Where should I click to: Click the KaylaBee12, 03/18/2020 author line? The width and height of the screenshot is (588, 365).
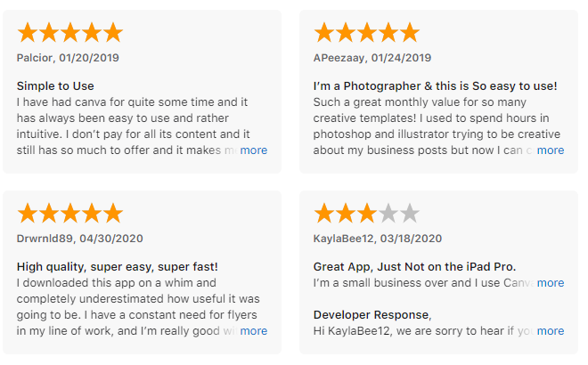[378, 239]
